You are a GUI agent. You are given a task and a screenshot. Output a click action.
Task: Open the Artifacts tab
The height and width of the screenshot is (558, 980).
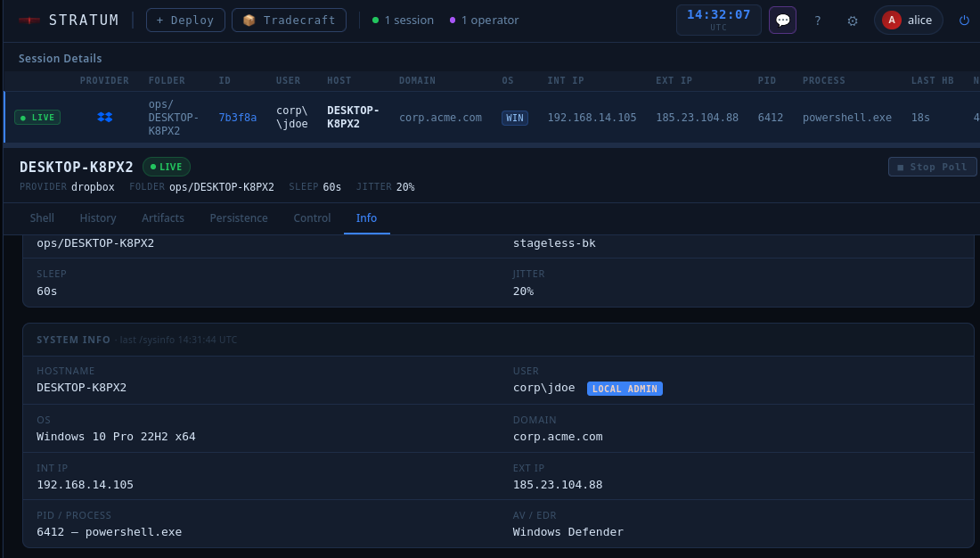tap(162, 217)
